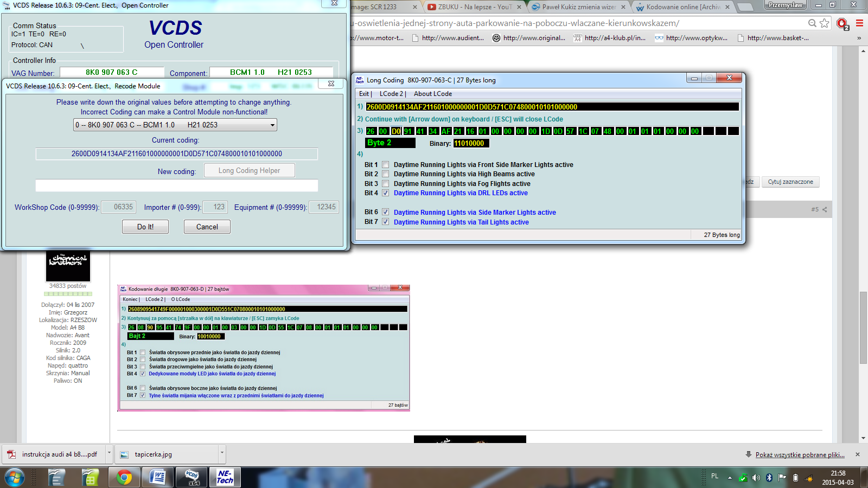
Task: Switch to Paweł Kukiz browser tab
Action: (x=579, y=7)
